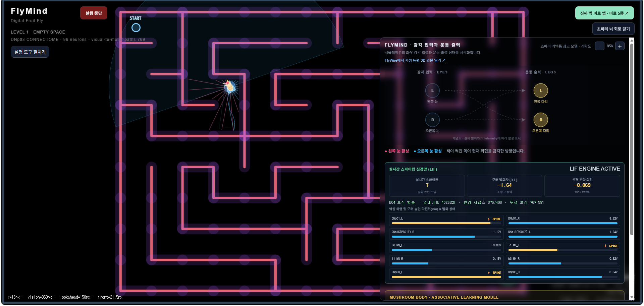The image size is (644, 306).
Task: Select the right eye R node
Action: pyautogui.click(x=432, y=120)
